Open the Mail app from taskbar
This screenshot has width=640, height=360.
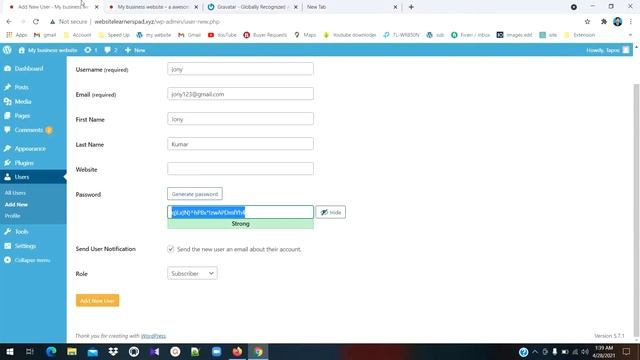93,351
